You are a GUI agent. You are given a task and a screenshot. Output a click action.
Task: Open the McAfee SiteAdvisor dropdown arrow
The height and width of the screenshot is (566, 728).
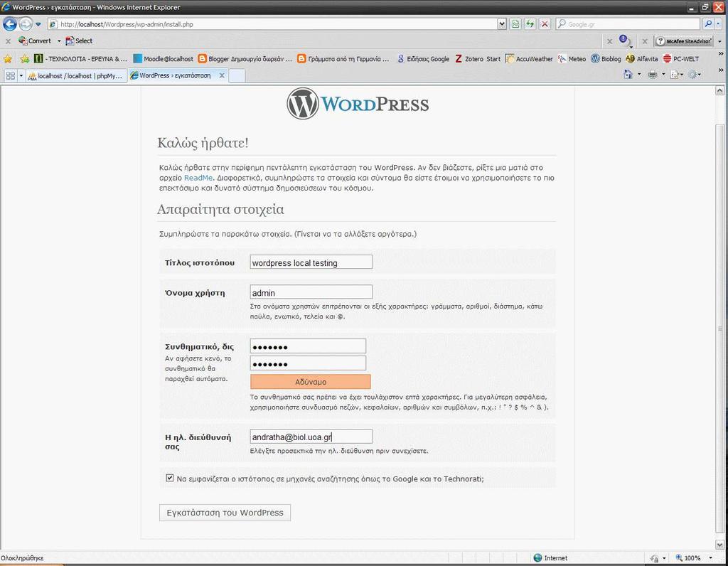click(x=719, y=41)
